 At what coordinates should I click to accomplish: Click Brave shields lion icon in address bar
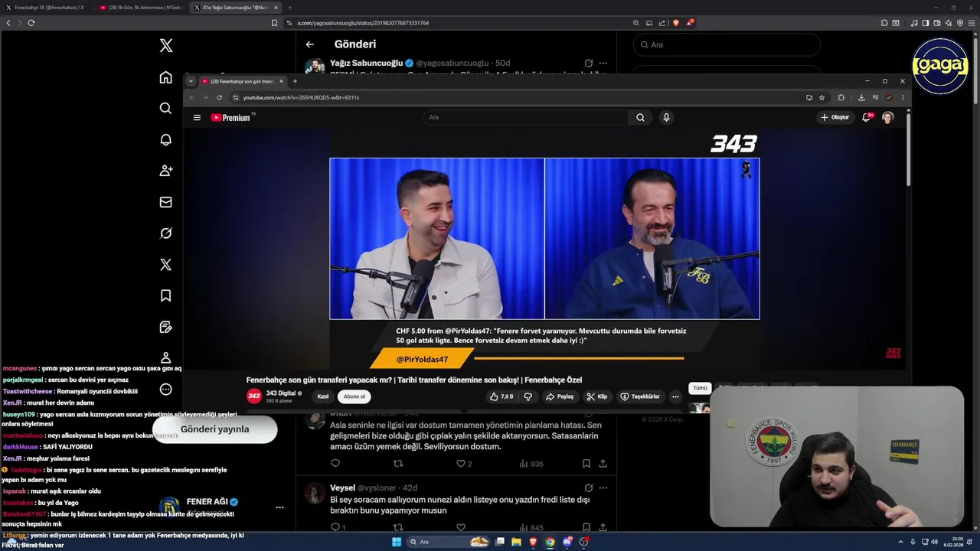click(675, 23)
